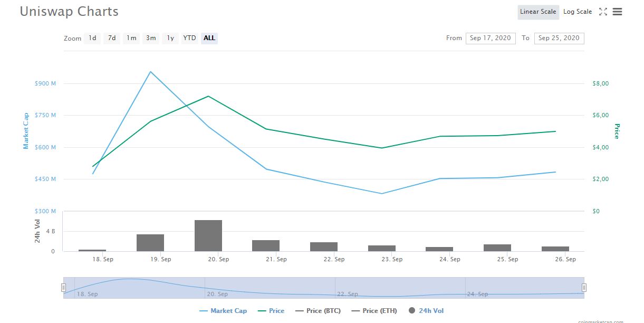Choose 1m zoom range
Viewport: 644px width, 323px height.
click(131, 38)
